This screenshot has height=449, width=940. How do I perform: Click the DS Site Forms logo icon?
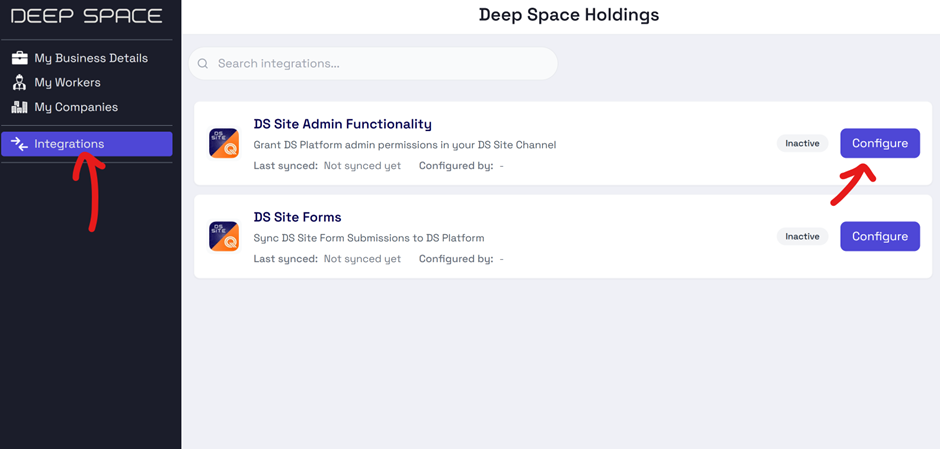pos(224,236)
